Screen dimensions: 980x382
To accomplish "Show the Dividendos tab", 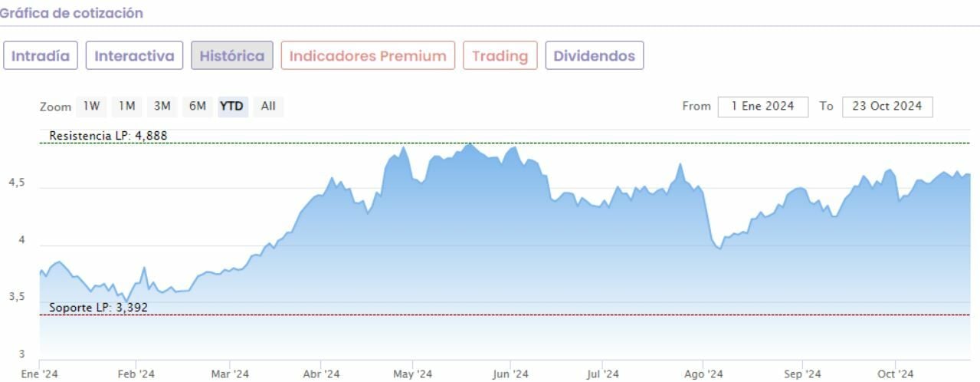I will 594,56.
